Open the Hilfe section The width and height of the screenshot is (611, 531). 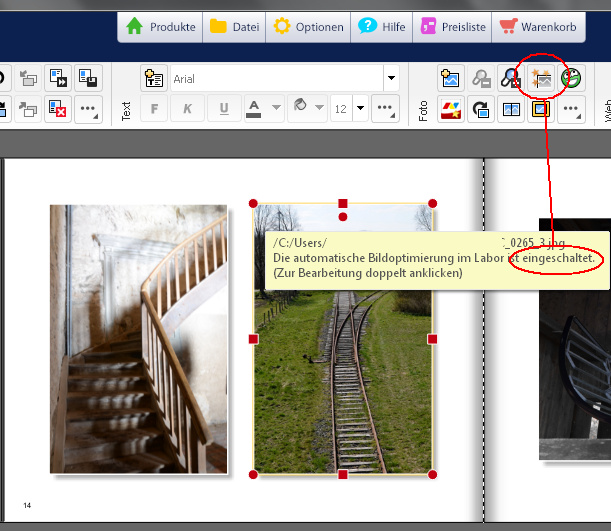pos(382,27)
